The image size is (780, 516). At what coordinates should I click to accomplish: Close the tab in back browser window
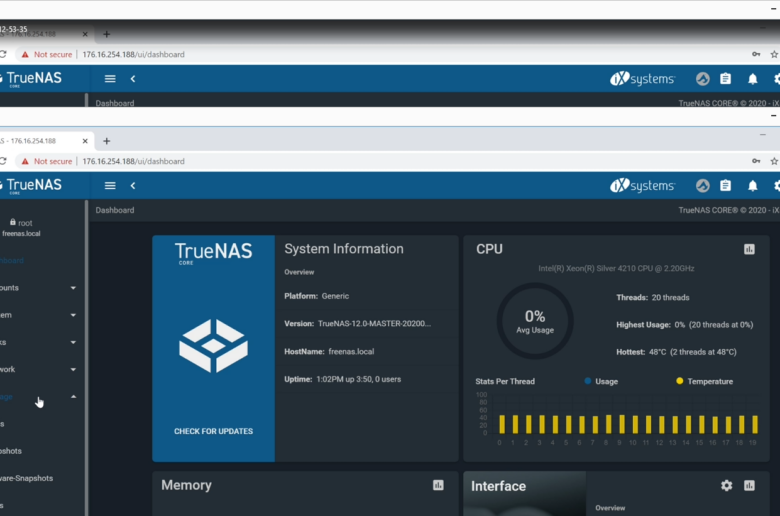click(x=85, y=34)
